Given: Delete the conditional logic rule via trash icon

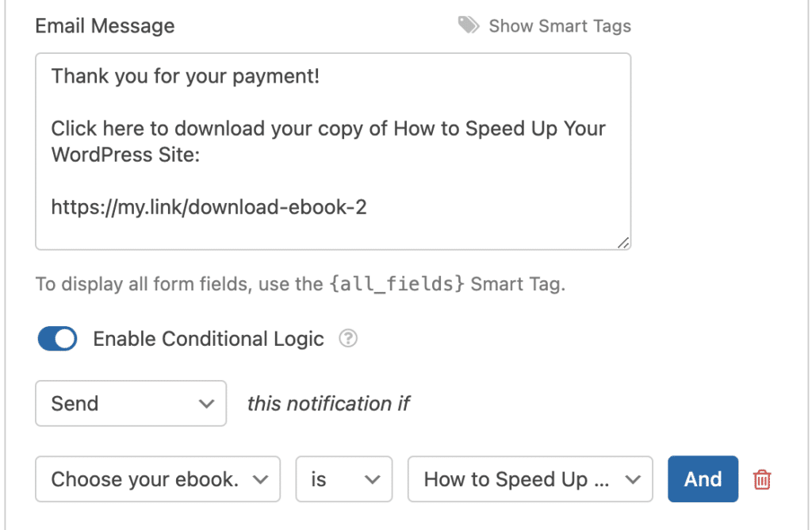Looking at the screenshot, I should click(761, 479).
